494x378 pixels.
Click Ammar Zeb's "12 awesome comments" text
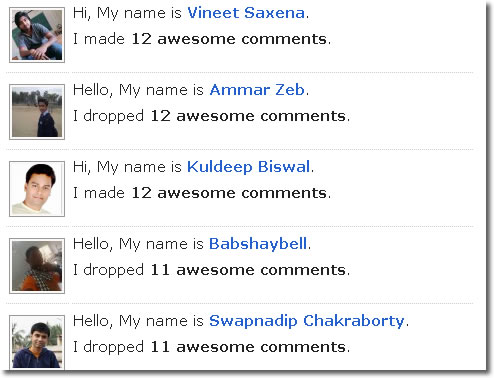point(248,116)
